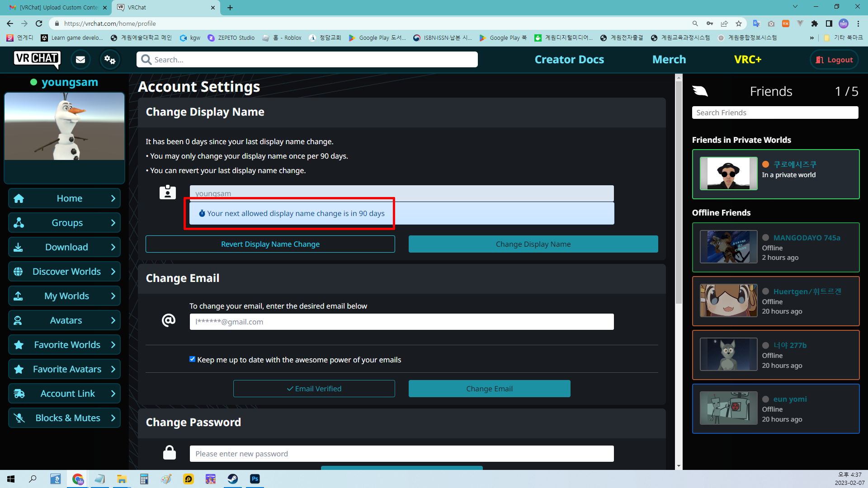Click the Avatars person icon
Viewport: 868px width, 488px height.
pyautogui.click(x=18, y=320)
